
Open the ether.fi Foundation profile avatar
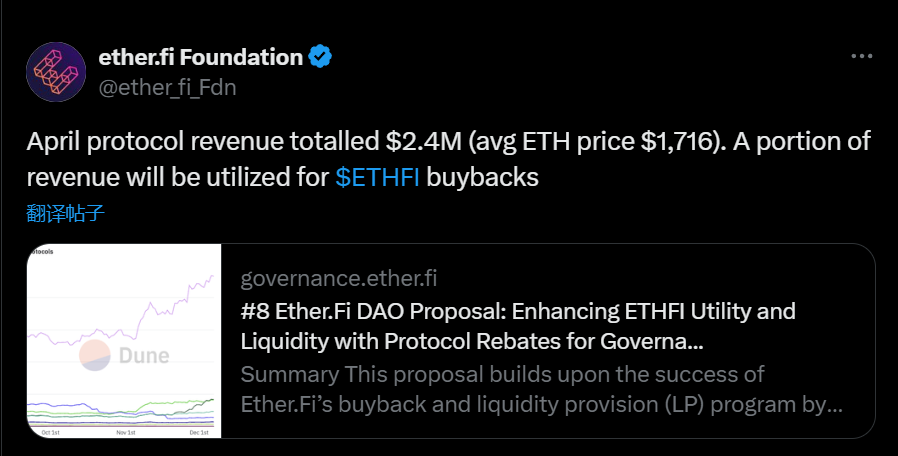56,72
